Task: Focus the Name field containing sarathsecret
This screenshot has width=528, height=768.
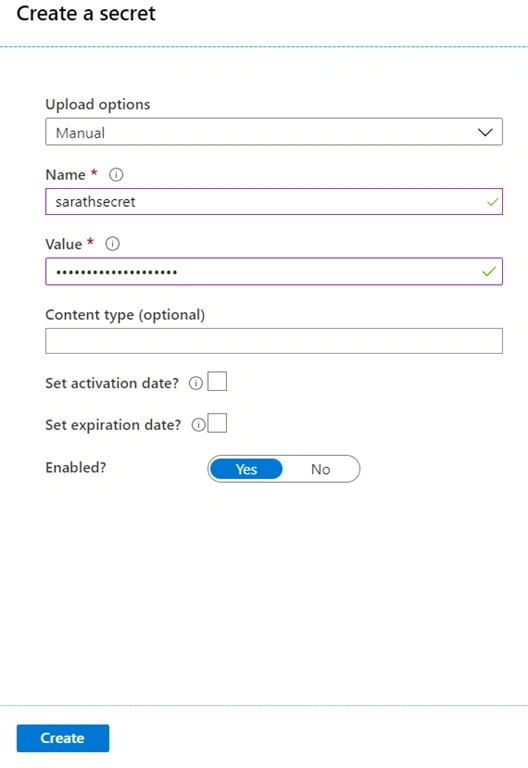Action: pyautogui.click(x=274, y=202)
